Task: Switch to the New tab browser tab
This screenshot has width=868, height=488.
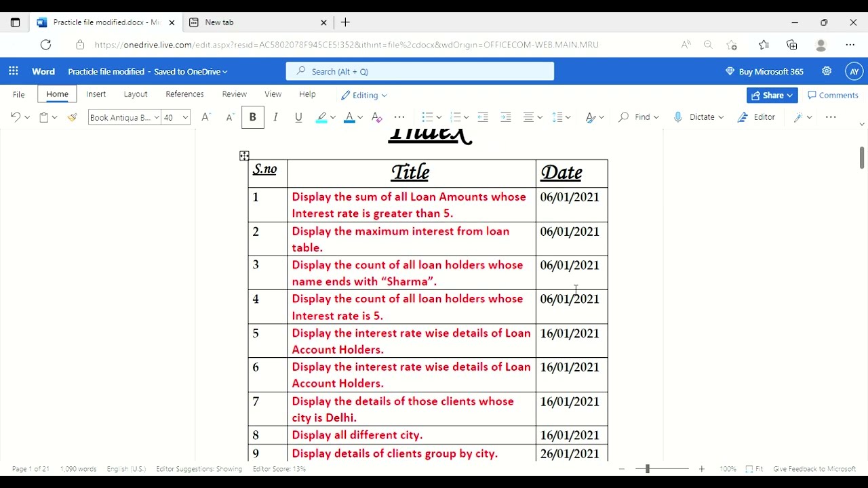Action: [x=258, y=22]
